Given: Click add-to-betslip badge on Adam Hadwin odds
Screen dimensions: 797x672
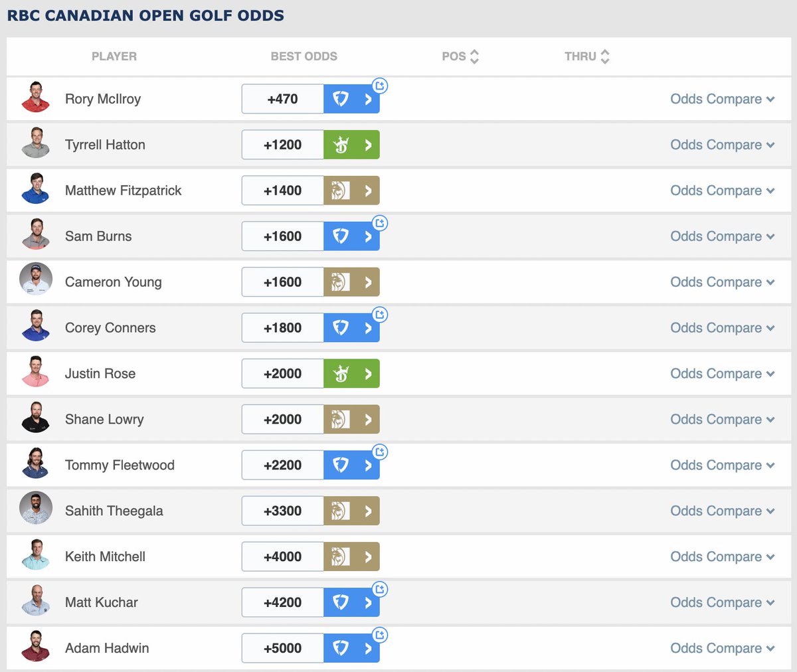Looking at the screenshot, I should pos(380,635).
